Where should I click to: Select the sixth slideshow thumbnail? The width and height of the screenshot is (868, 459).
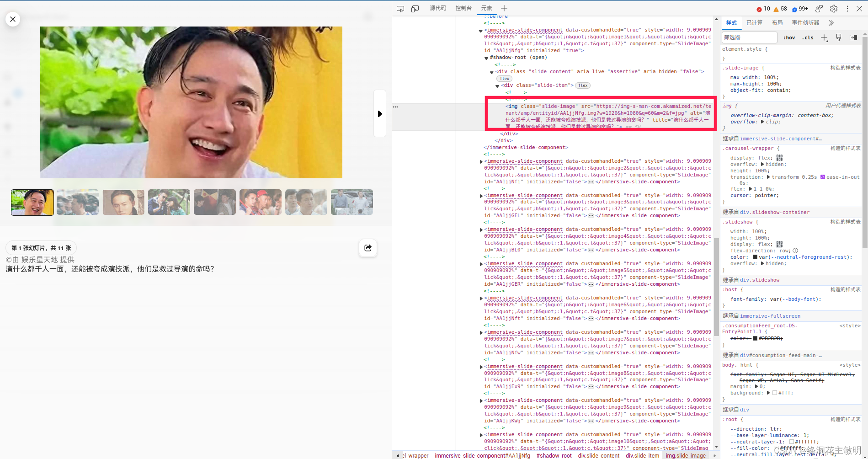pos(261,202)
